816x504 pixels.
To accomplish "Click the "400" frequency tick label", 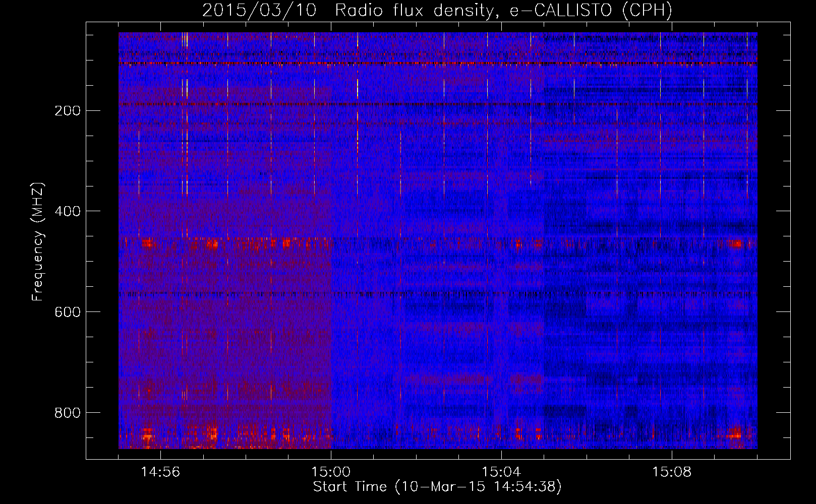I will (67, 212).
